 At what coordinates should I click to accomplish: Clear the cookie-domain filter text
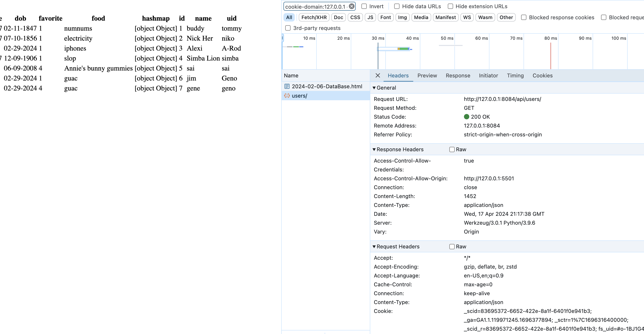point(351,6)
